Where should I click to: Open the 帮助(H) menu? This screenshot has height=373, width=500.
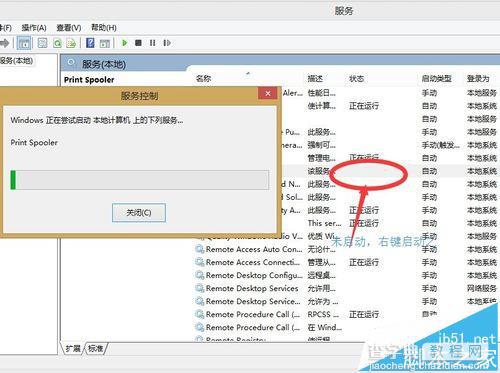click(104, 28)
